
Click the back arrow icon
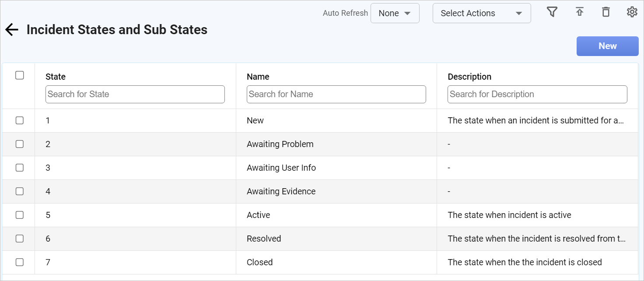(x=12, y=30)
